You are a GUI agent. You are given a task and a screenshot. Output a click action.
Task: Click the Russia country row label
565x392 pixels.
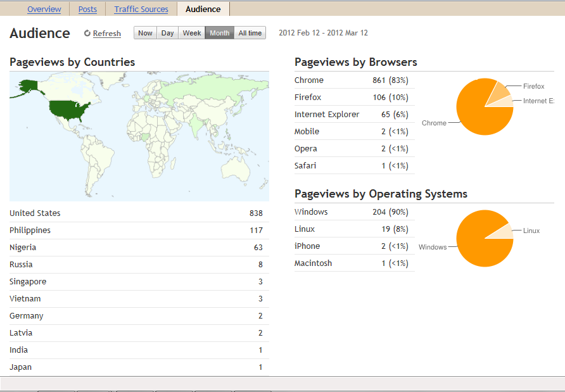21,265
